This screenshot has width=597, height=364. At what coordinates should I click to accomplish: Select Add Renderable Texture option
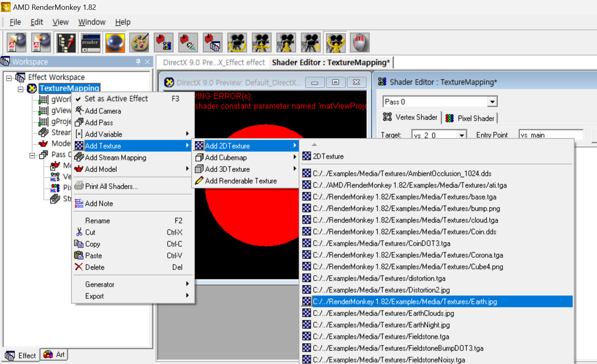246,181
